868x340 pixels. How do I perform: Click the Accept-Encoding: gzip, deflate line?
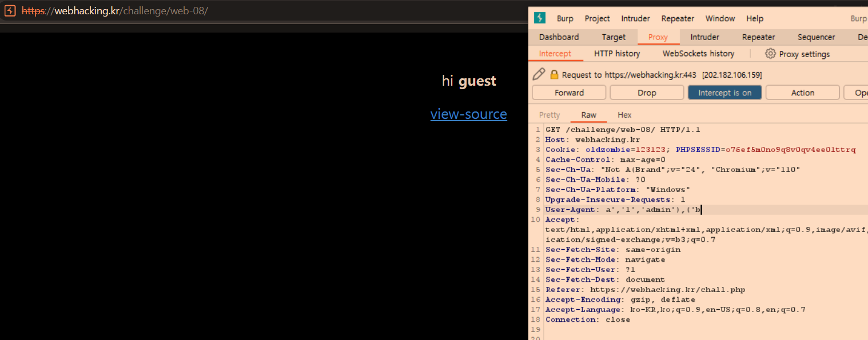pos(620,299)
